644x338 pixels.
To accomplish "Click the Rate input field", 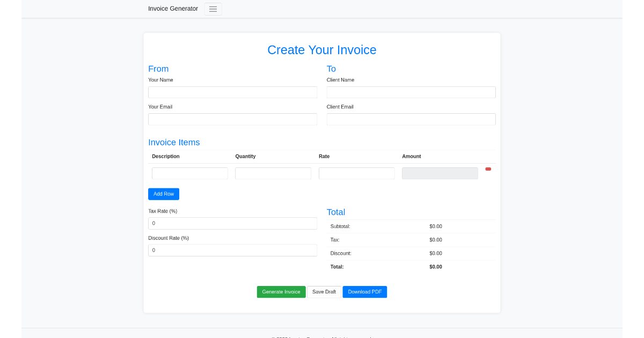I will [356, 173].
